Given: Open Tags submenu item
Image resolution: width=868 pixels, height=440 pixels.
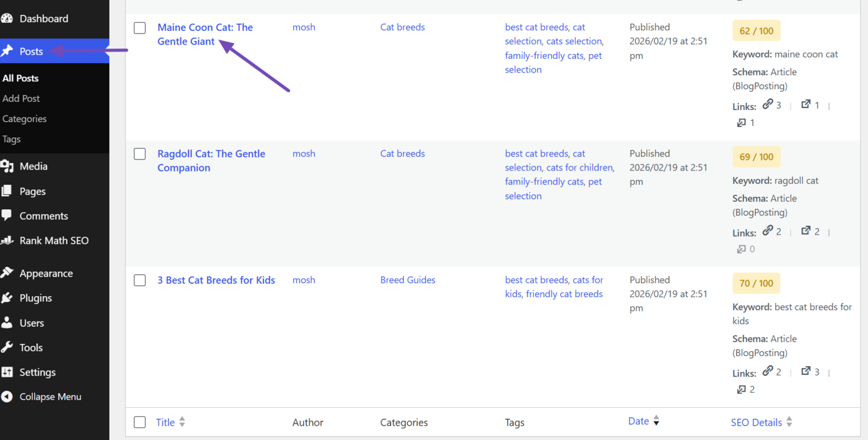Looking at the screenshot, I should 11,140.
